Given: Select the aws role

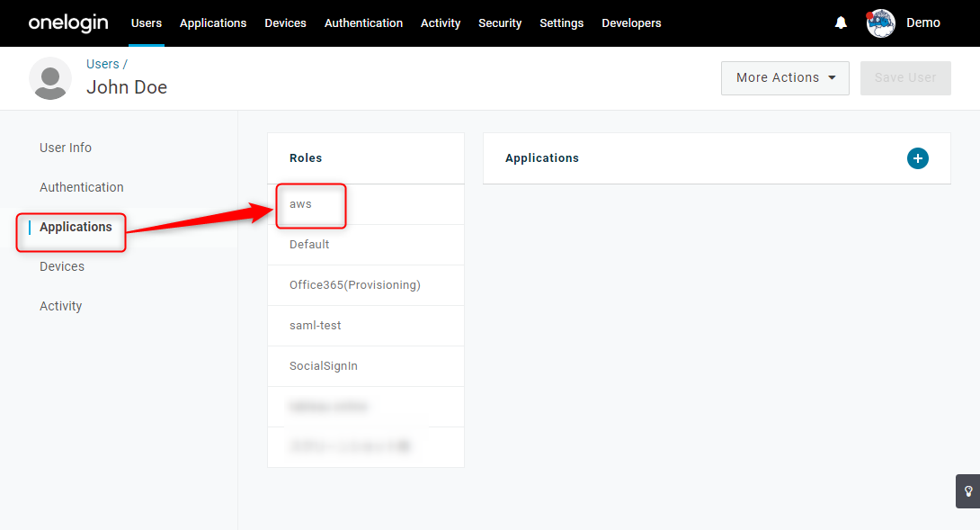Looking at the screenshot, I should coord(366,204).
